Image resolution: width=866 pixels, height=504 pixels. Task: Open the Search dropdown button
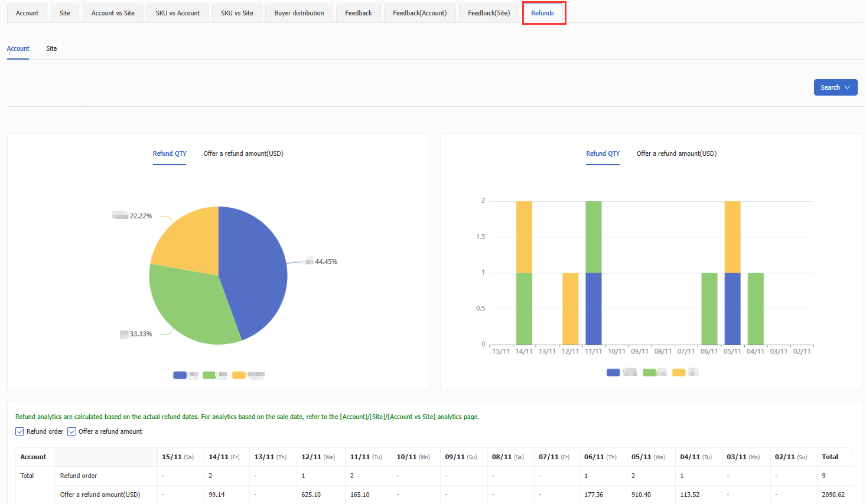(835, 87)
